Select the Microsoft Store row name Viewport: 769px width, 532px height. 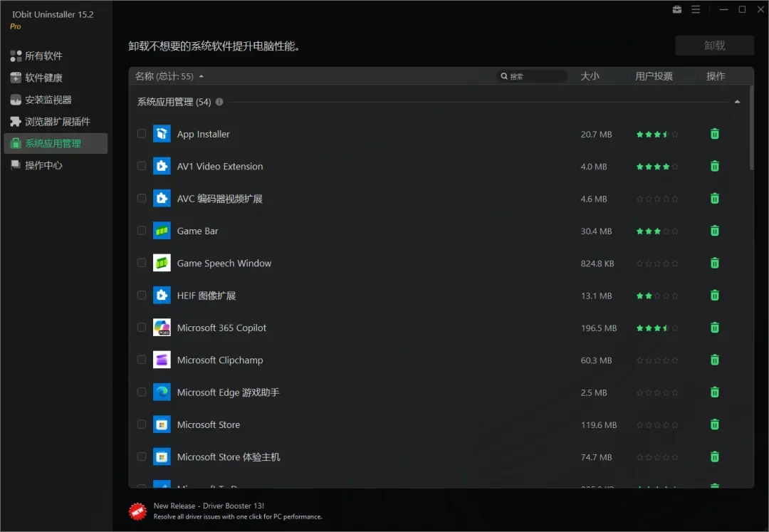(x=209, y=424)
